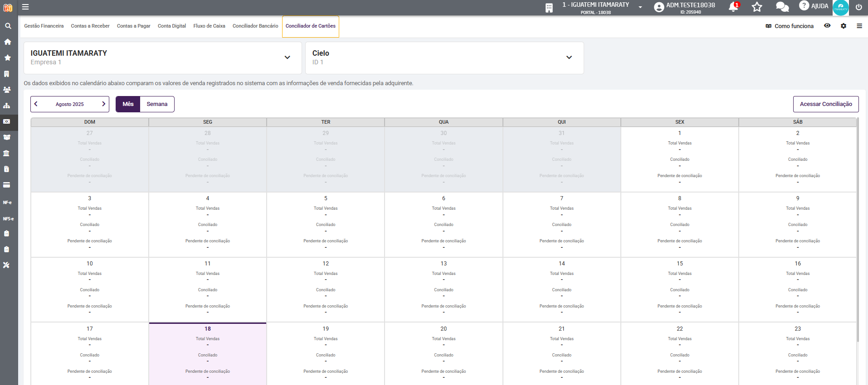
Task: Open the notifications bell
Action: [733, 7]
